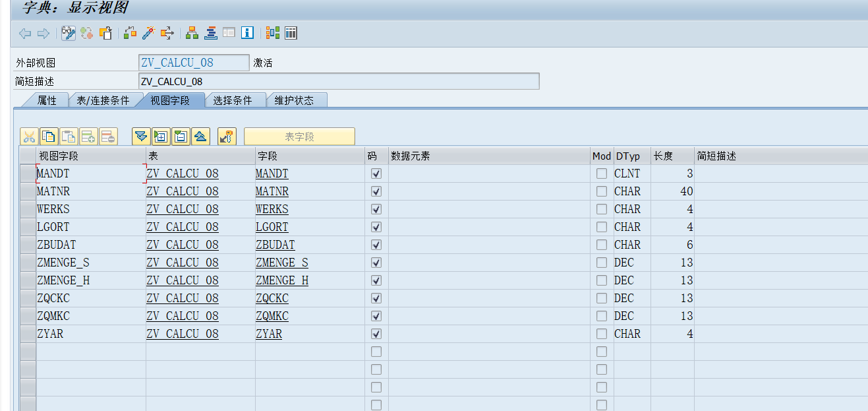868x411 pixels.
Task: Open the hierarchy display icon
Action: [192, 32]
